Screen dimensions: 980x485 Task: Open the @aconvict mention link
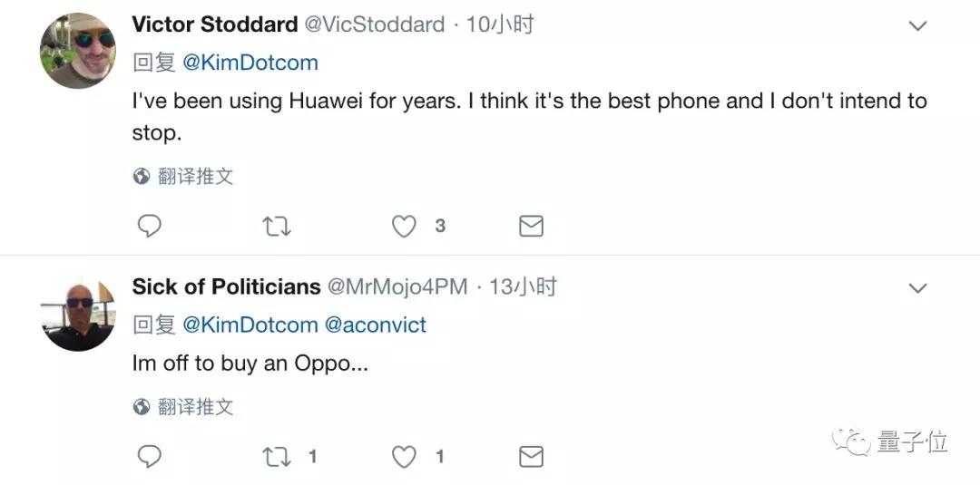pos(376,325)
